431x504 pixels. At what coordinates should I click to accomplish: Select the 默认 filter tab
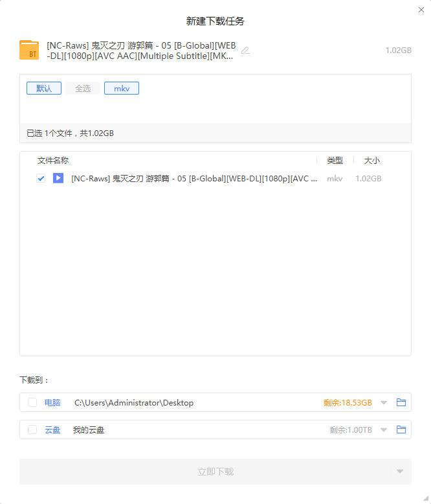(x=44, y=88)
